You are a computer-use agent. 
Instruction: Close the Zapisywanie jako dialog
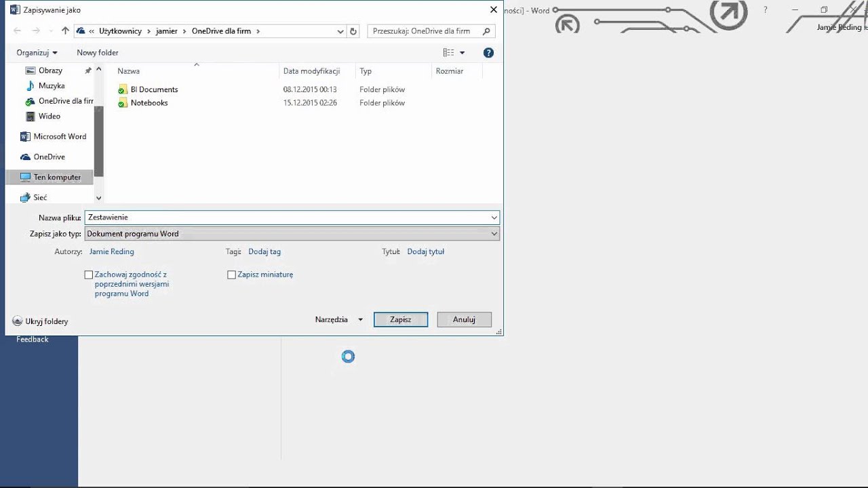[x=493, y=9]
